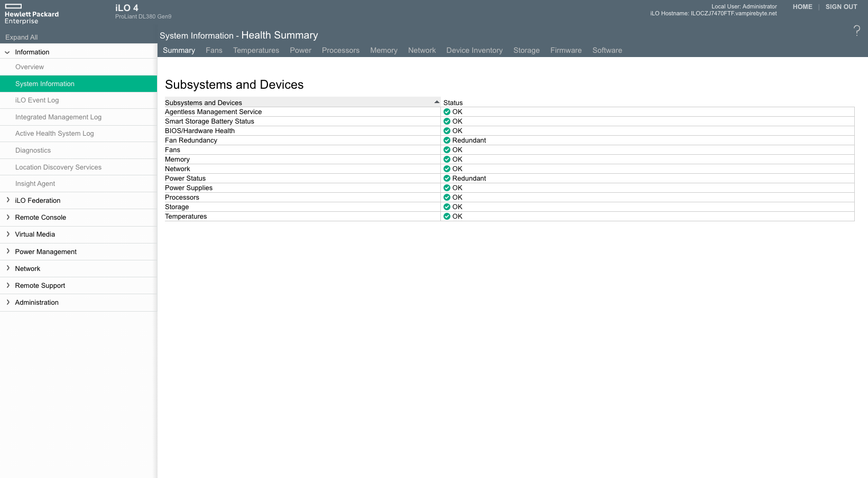
Task: Open the Processors tab
Action: coord(340,50)
